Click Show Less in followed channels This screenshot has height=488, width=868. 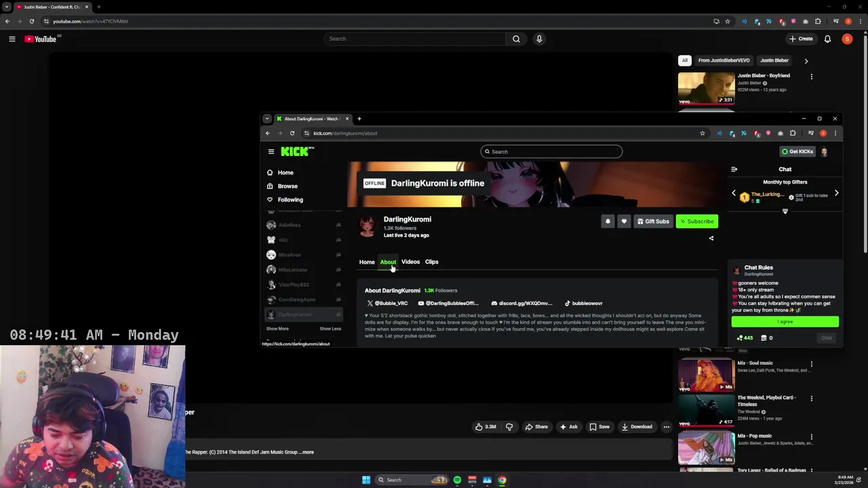[330, 329]
